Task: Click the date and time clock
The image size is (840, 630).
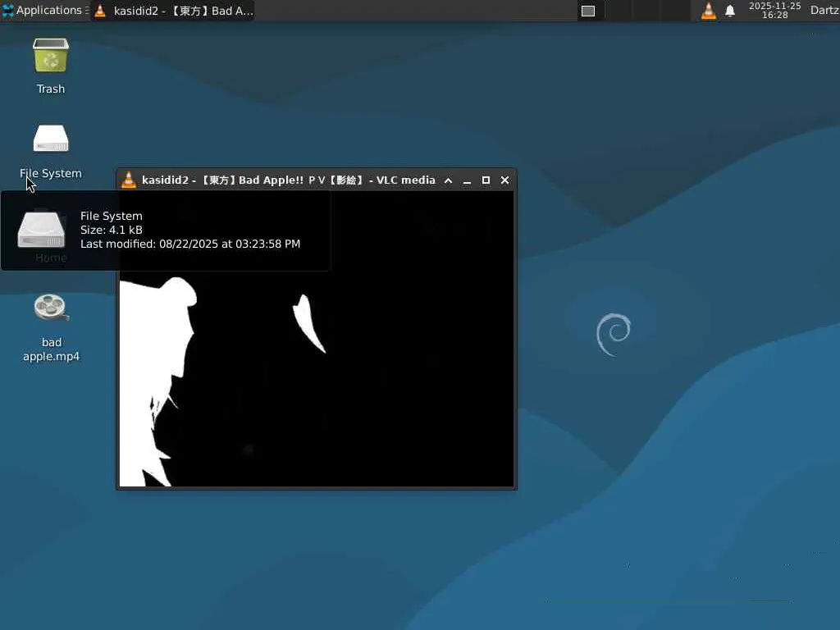Action: coord(774,10)
